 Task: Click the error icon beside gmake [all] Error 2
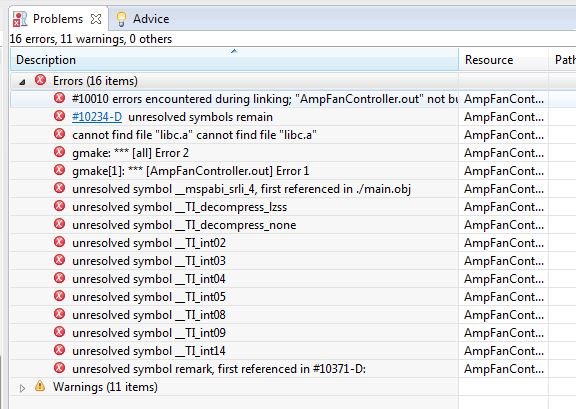[x=59, y=152]
